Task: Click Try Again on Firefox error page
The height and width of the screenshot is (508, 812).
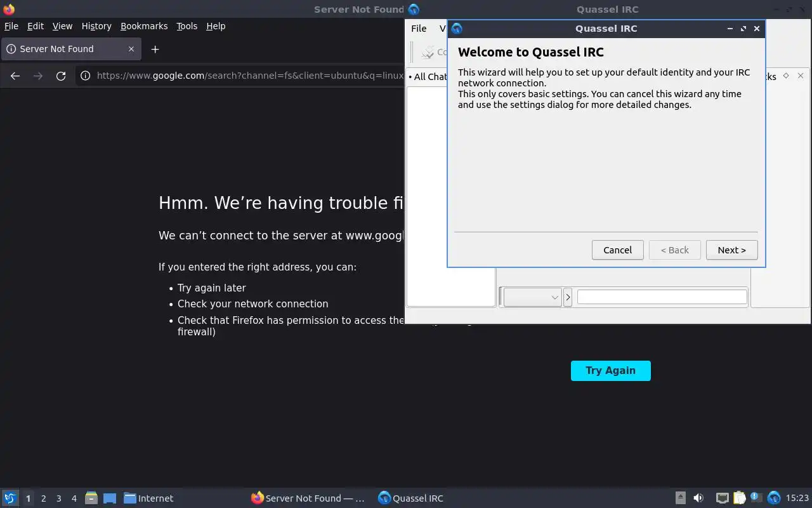Action: coord(610,371)
